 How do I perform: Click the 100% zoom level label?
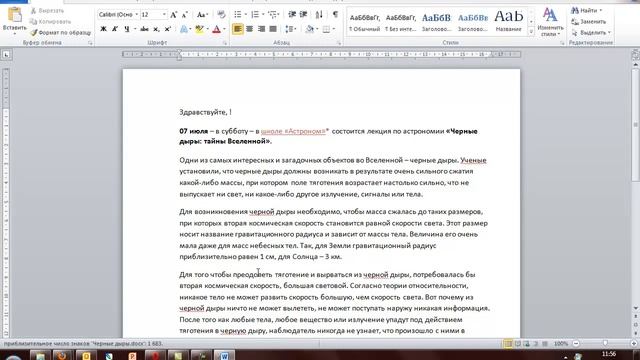point(561,344)
